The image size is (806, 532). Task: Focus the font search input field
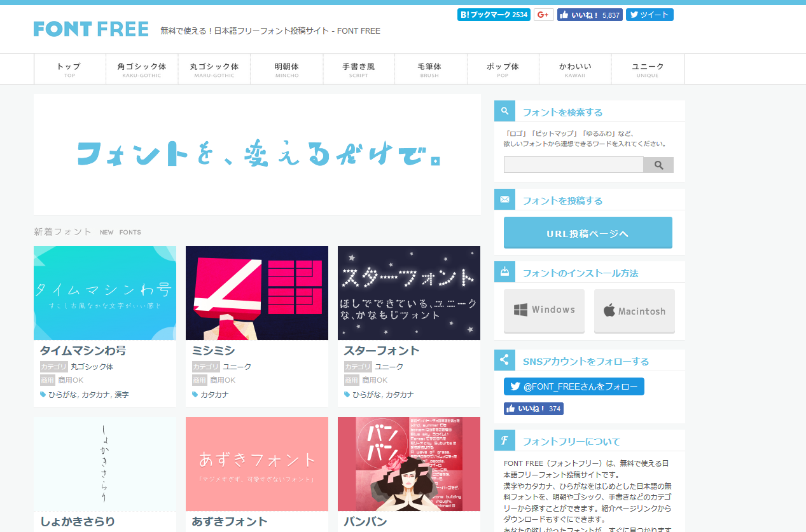pyautogui.click(x=573, y=165)
